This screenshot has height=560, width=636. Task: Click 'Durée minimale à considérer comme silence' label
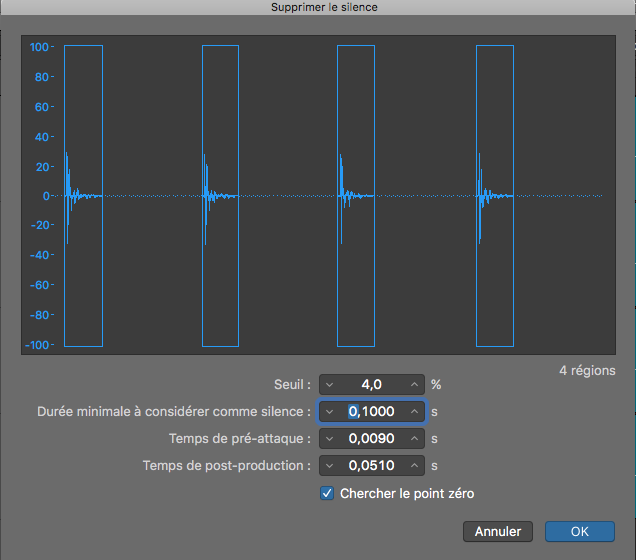pos(174,412)
